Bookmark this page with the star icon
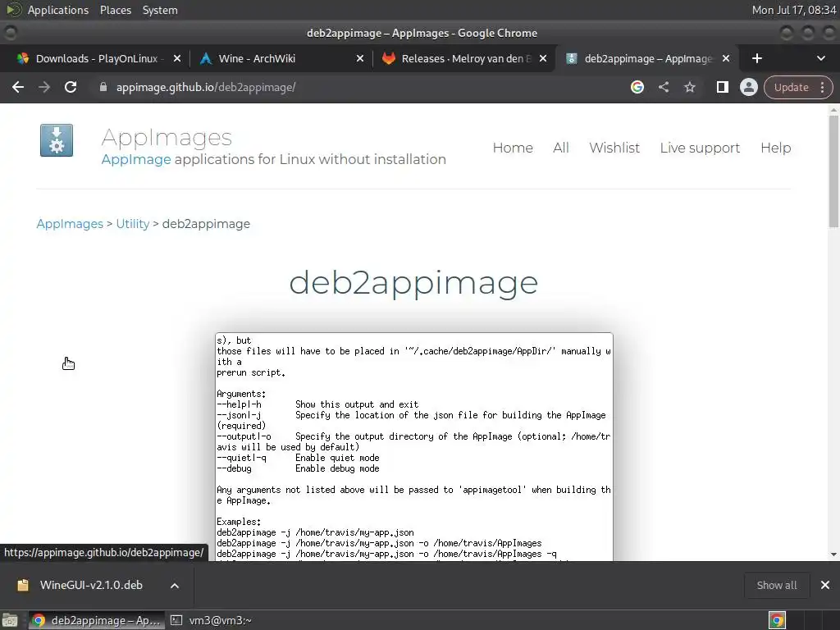The height and width of the screenshot is (630, 840). [x=689, y=87]
